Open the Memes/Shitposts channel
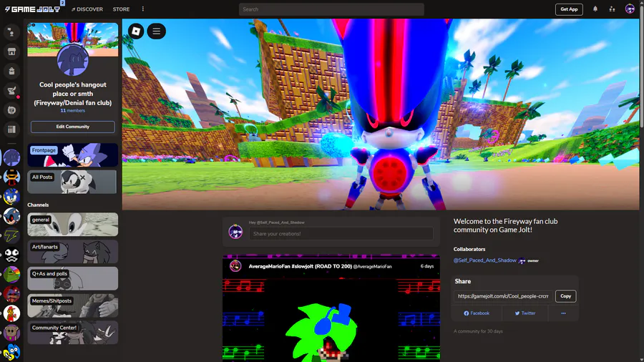Viewport: 644px width, 362px height. 73,305
